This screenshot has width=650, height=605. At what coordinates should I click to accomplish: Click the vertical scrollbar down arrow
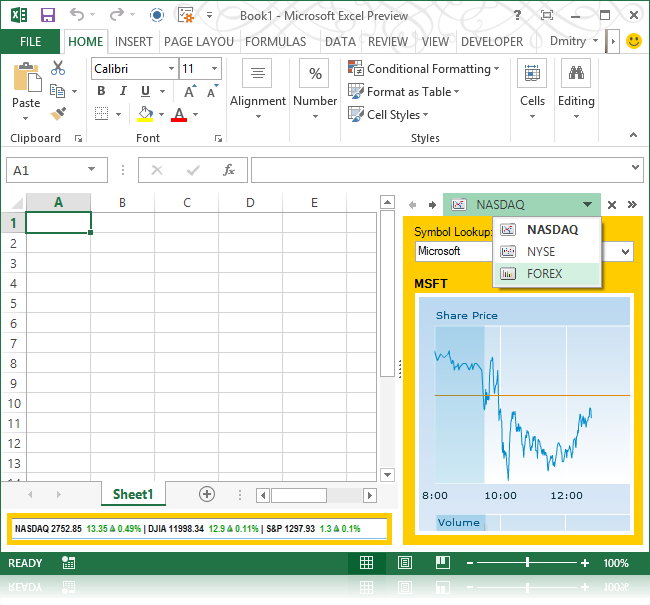pyautogui.click(x=387, y=475)
